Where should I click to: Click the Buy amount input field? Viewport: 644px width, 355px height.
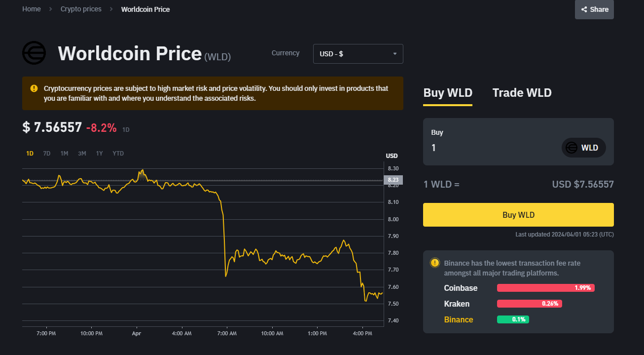(x=493, y=148)
